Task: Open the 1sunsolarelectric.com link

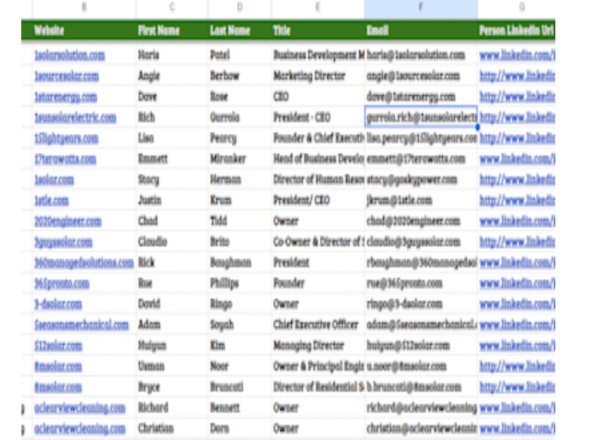Action: (x=75, y=117)
